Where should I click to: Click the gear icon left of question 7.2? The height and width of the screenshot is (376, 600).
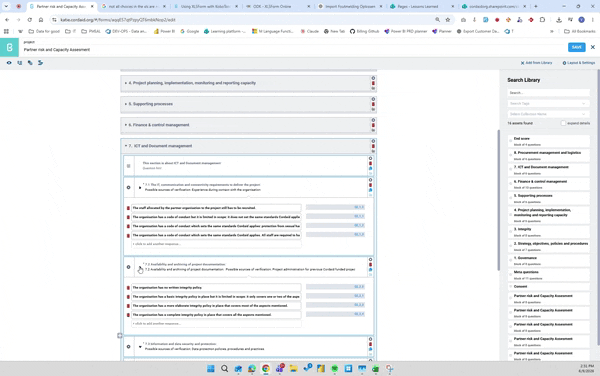[x=129, y=267]
